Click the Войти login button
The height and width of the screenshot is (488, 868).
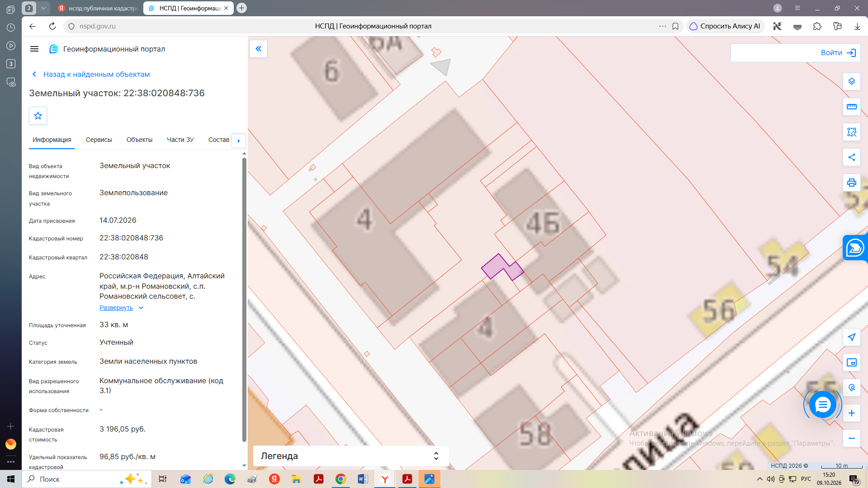pos(838,53)
